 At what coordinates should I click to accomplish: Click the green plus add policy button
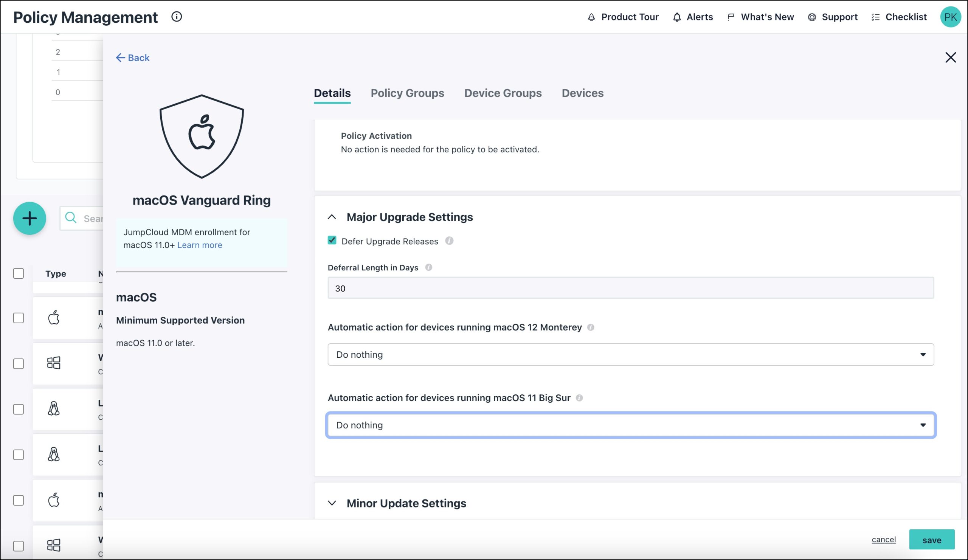(29, 218)
